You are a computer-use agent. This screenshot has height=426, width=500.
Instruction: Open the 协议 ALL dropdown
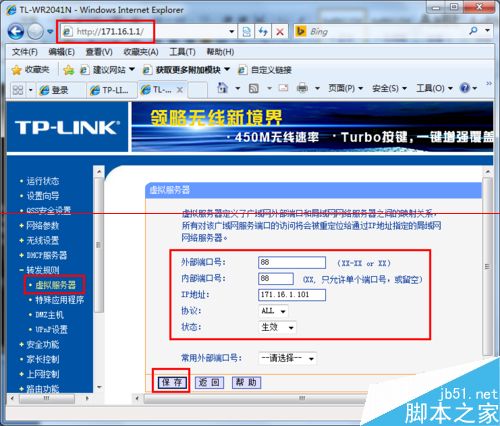pyautogui.click(x=273, y=311)
